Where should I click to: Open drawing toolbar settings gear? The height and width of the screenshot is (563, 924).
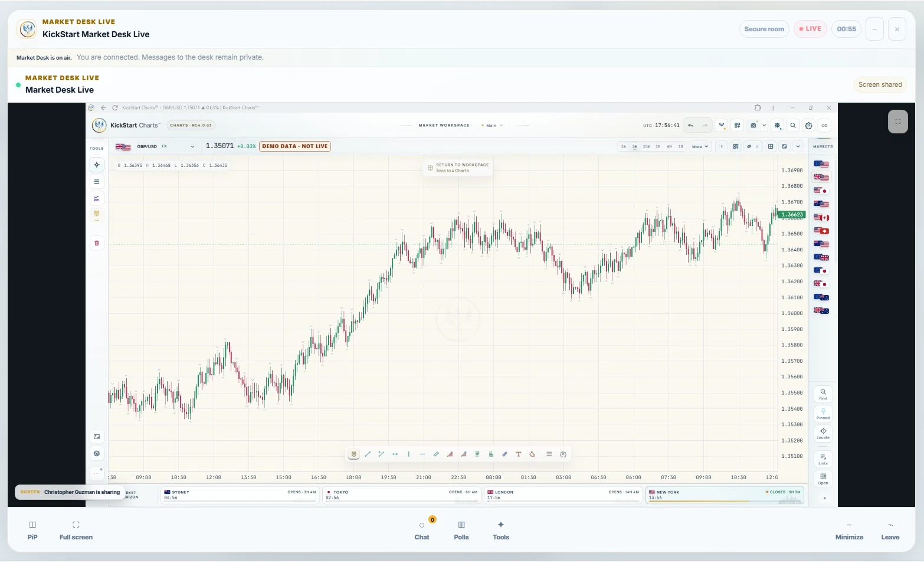563,454
